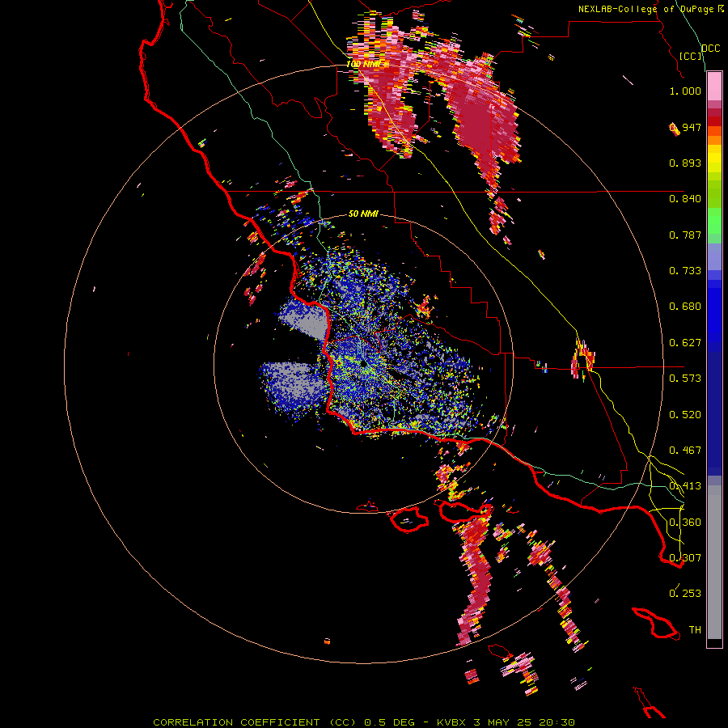Click the pink top segment of the color bar

click(x=714, y=87)
